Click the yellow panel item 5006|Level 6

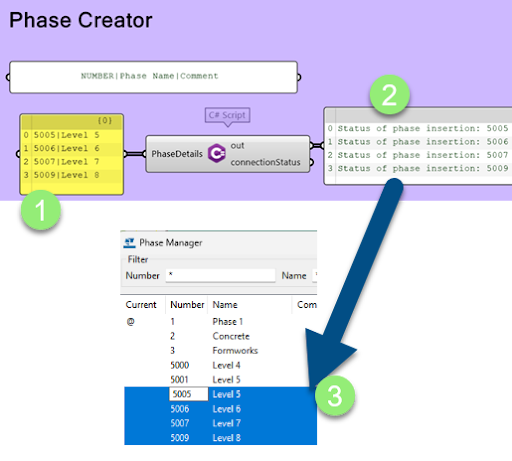(x=67, y=148)
